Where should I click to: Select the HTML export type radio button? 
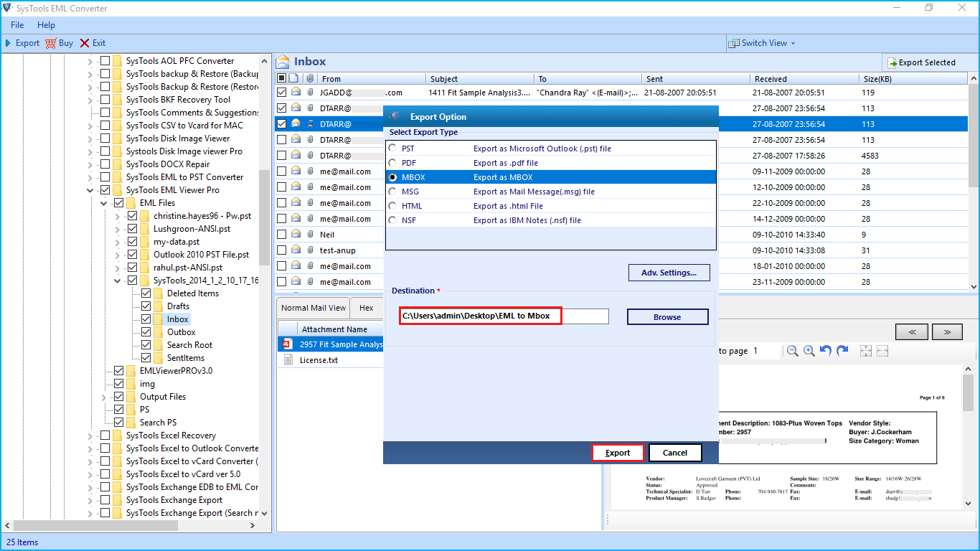(392, 205)
